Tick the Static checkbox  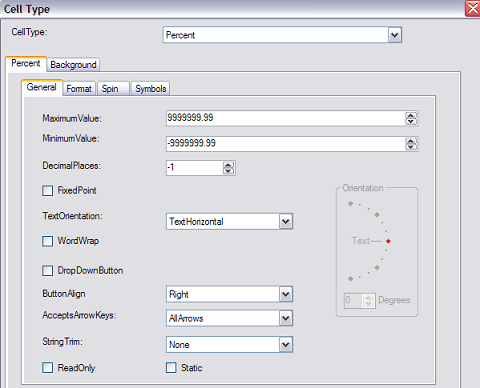coord(171,368)
